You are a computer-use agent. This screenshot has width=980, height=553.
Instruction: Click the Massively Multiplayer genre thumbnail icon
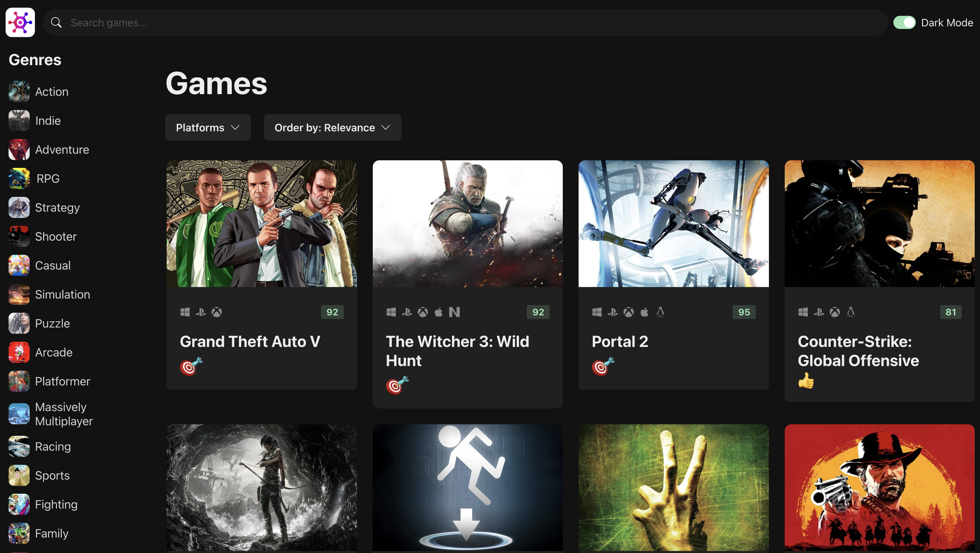pyautogui.click(x=19, y=414)
